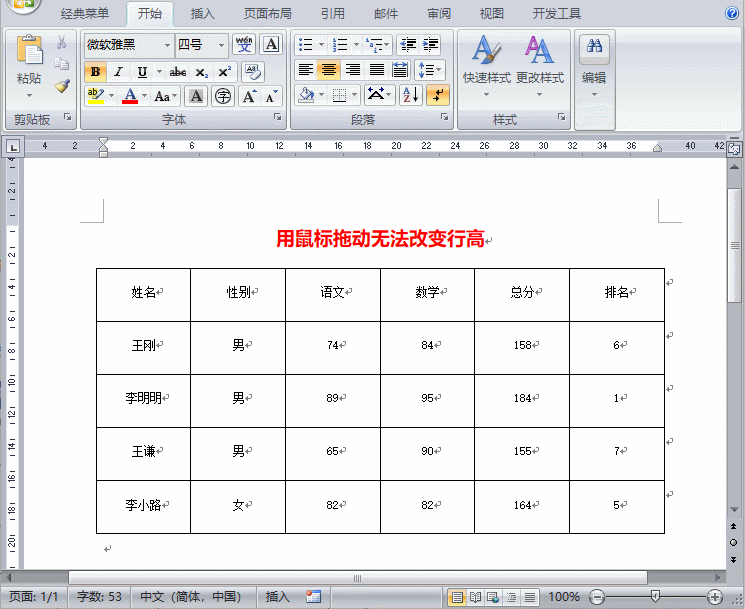Click the Clear Formatting eraser icon
This screenshot has width=745, height=609.
tap(252, 72)
